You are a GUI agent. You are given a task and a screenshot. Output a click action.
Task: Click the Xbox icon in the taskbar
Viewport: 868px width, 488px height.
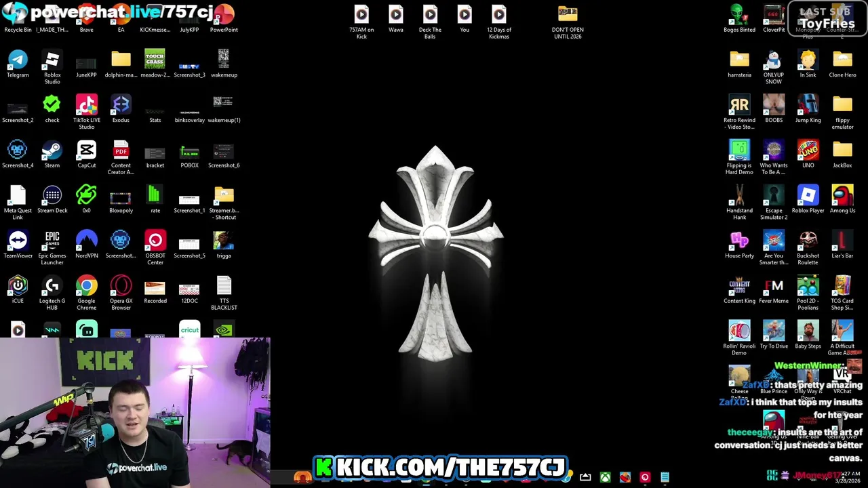[605, 477]
